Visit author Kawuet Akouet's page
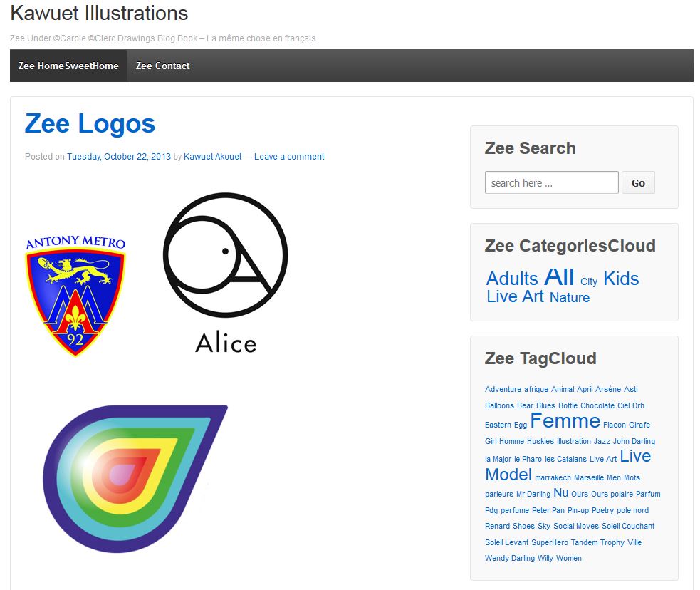This screenshot has height=590, width=700. pos(212,157)
